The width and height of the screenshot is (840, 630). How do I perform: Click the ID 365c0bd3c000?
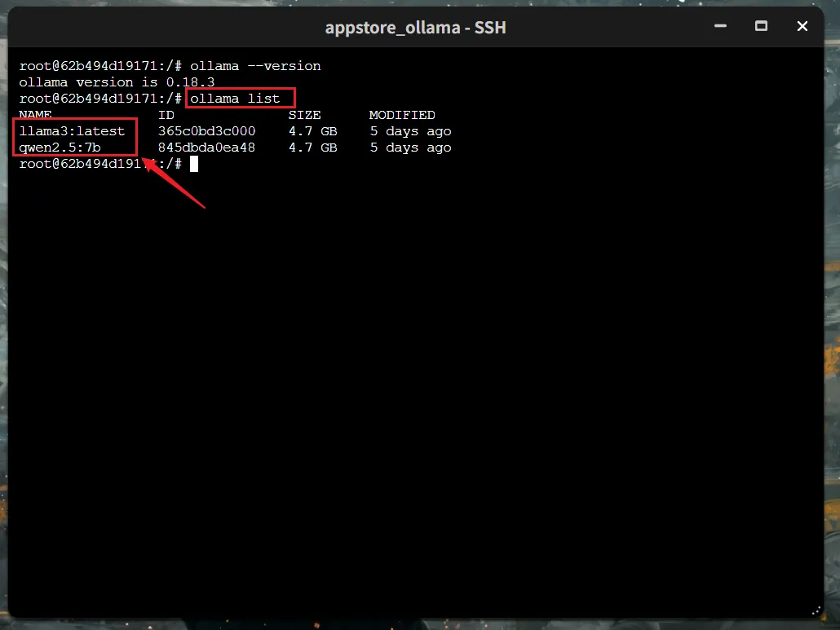(x=206, y=131)
